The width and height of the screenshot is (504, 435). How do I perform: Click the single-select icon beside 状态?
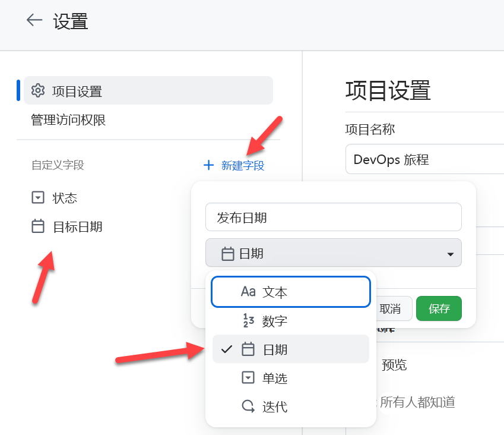[x=37, y=197]
